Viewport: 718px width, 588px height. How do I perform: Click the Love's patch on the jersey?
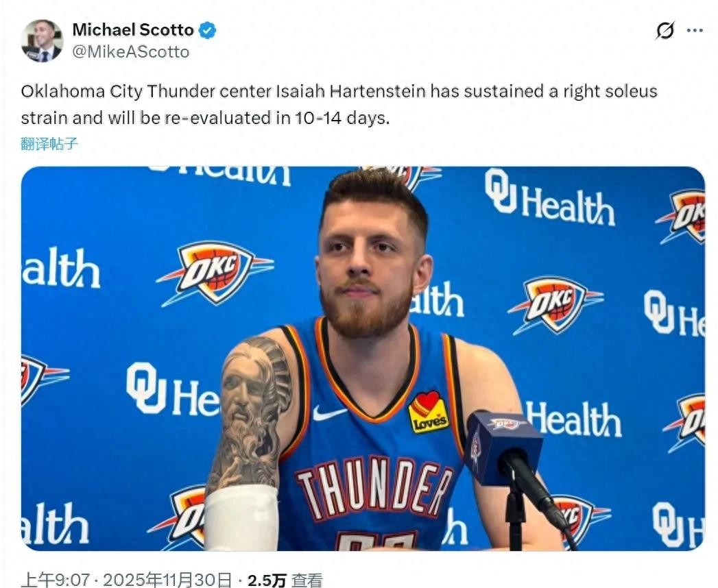tap(428, 412)
